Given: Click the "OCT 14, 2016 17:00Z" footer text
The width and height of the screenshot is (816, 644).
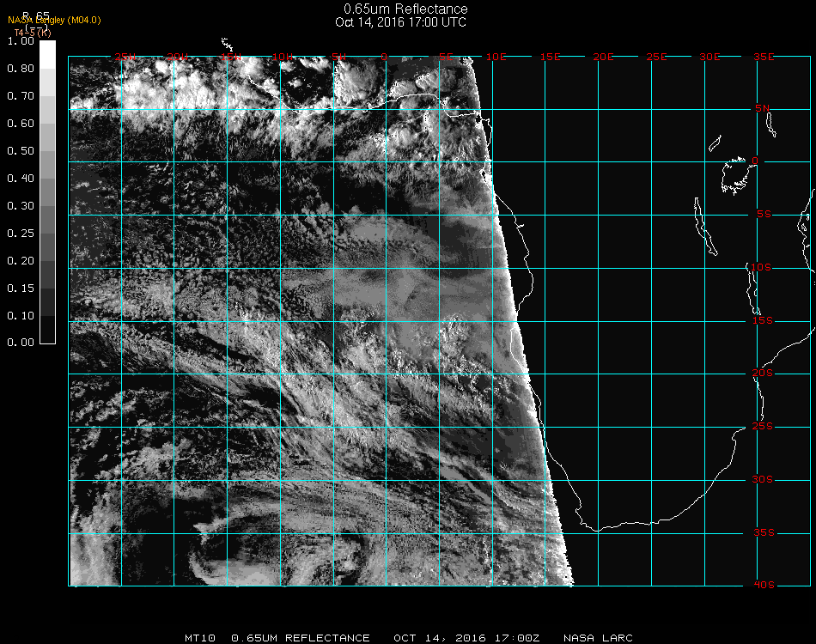Looking at the screenshot, I should point(466,638).
